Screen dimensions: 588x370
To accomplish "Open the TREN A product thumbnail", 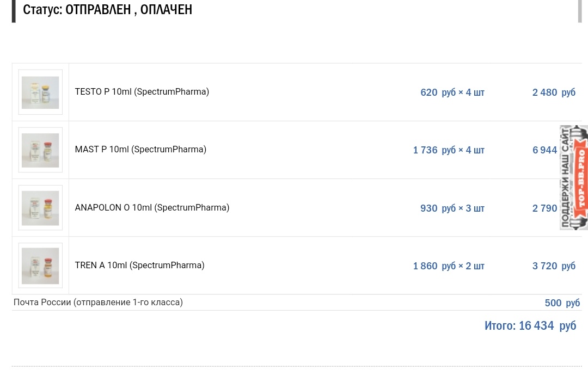I will click(x=40, y=266).
